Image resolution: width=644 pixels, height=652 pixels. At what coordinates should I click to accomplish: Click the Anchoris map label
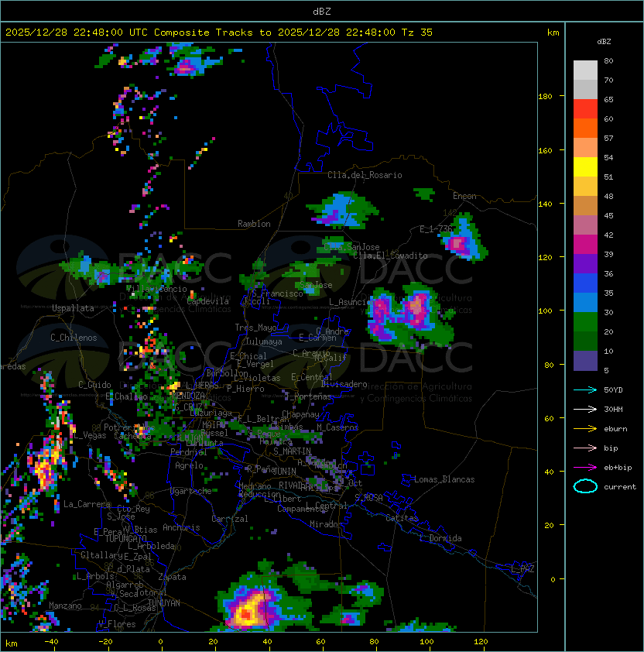click(181, 527)
